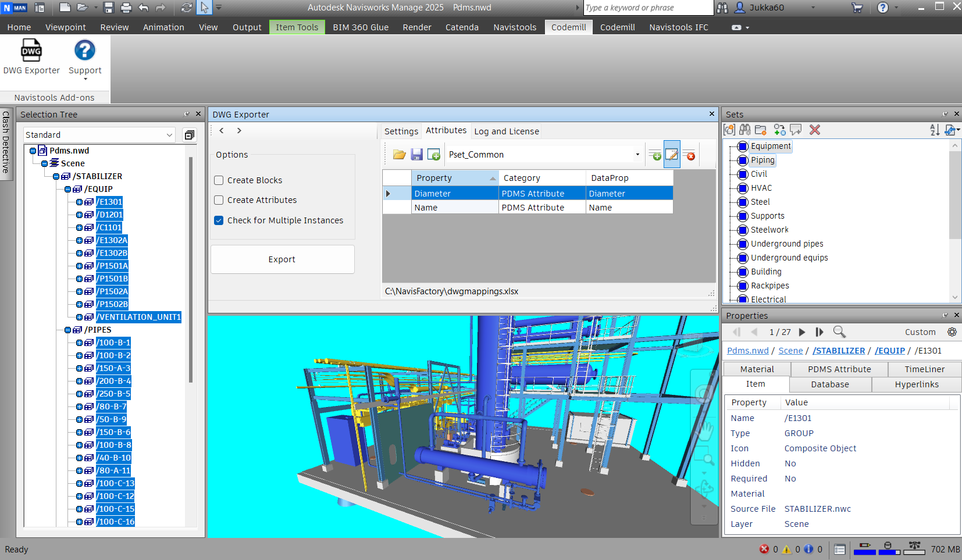Uncheck Check for Multiple Instances
The image size is (962, 560).
219,220
